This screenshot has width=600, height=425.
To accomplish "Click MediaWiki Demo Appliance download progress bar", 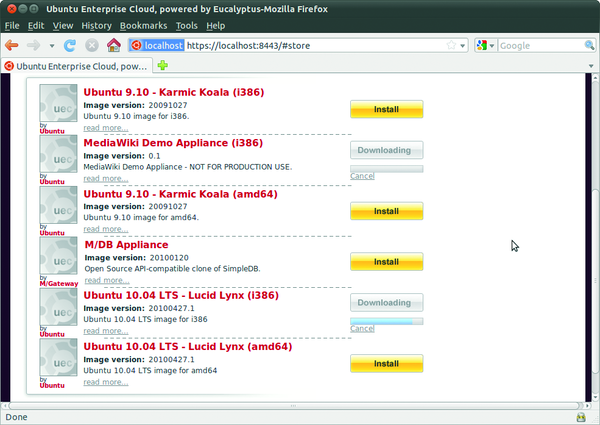I will (x=386, y=169).
